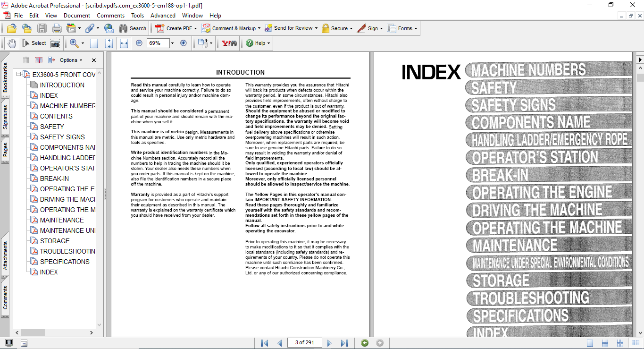Image resolution: width=644 pixels, height=349 pixels.
Task: Open the Advanced menu
Action: [163, 16]
